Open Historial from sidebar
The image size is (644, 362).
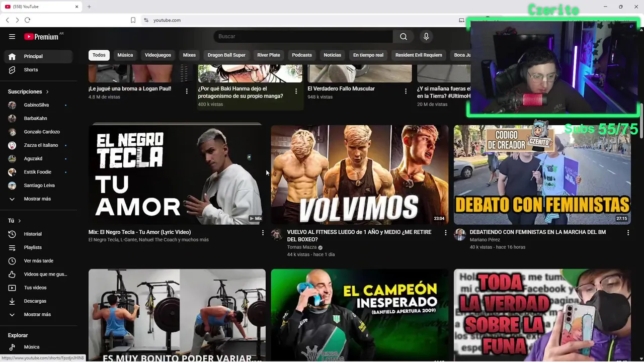(38, 234)
